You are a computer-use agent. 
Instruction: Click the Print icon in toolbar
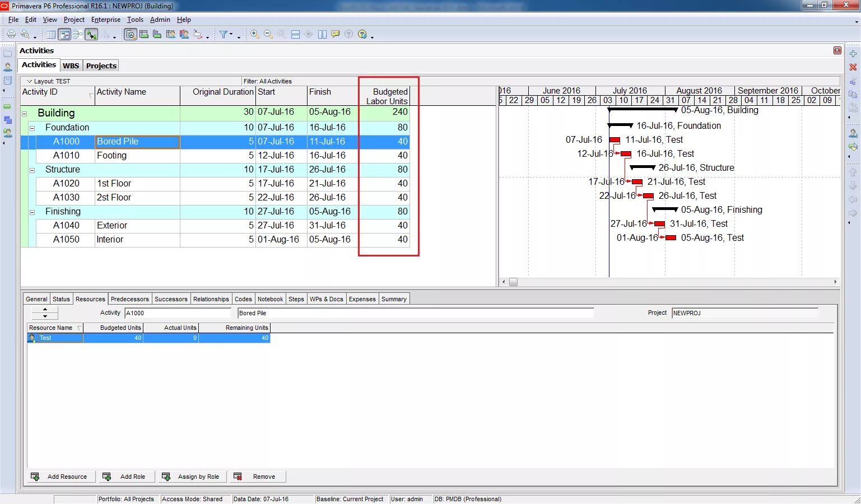coord(11,34)
